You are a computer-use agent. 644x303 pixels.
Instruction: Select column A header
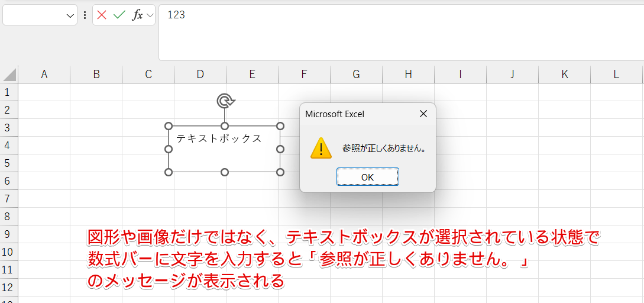[x=44, y=75]
